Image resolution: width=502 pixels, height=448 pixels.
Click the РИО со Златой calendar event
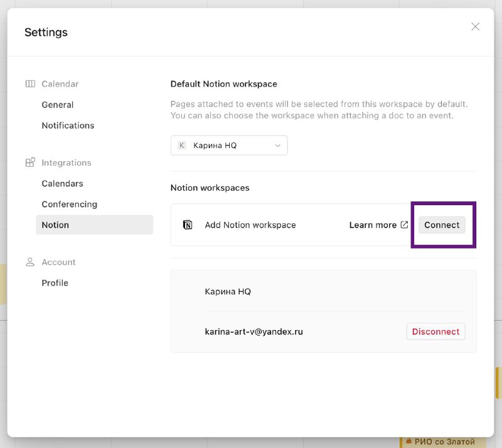pos(444,442)
